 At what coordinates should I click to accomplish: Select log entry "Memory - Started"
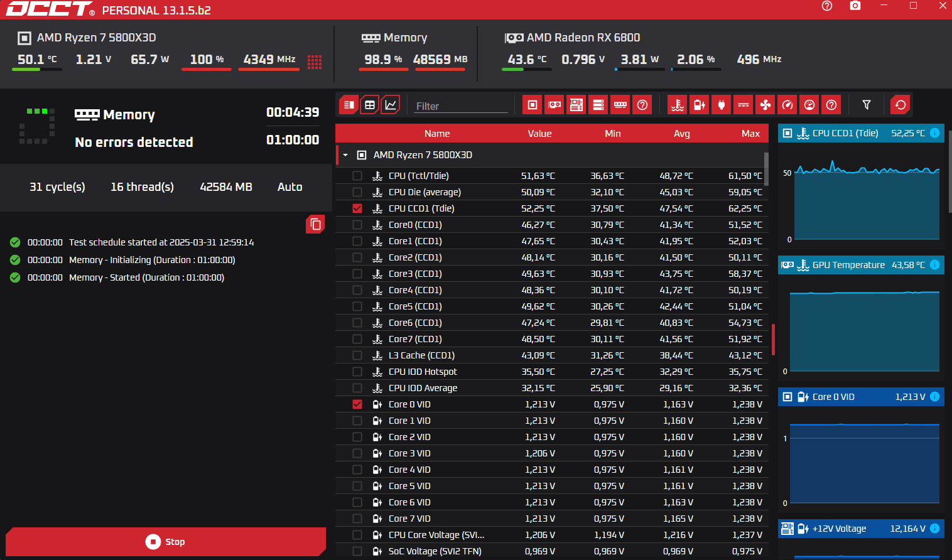coord(146,277)
